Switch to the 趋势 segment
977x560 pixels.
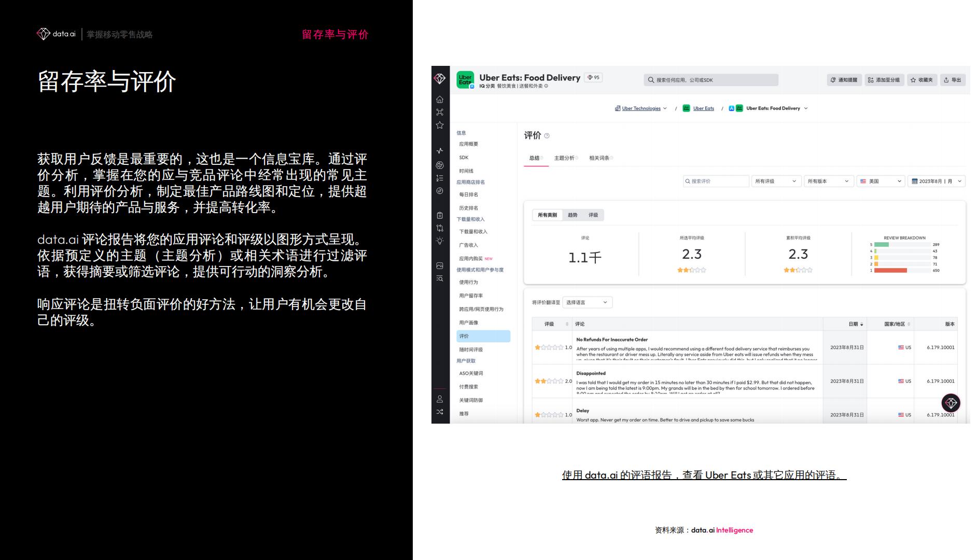click(x=573, y=215)
